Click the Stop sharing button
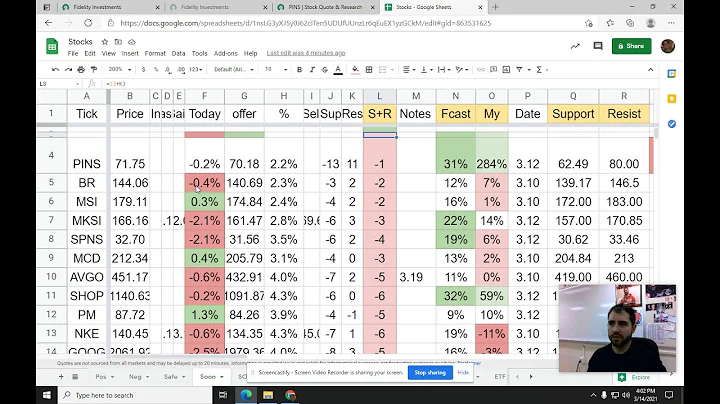Screen dimensions: 720x404 point(430,372)
